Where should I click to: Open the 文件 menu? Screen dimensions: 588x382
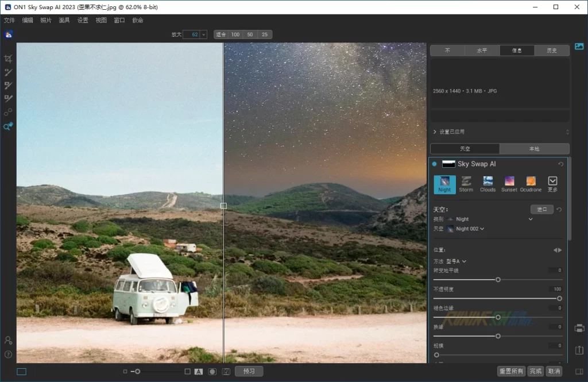(x=9, y=20)
